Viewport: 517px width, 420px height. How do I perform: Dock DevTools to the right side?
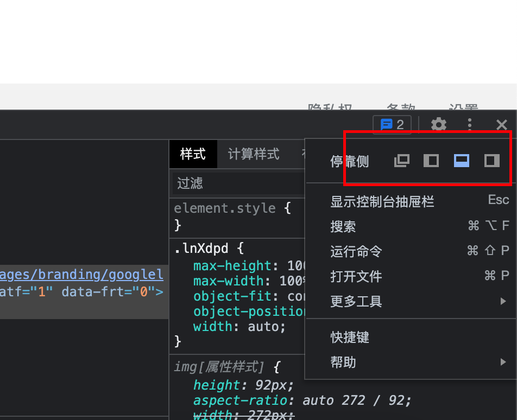click(x=491, y=161)
